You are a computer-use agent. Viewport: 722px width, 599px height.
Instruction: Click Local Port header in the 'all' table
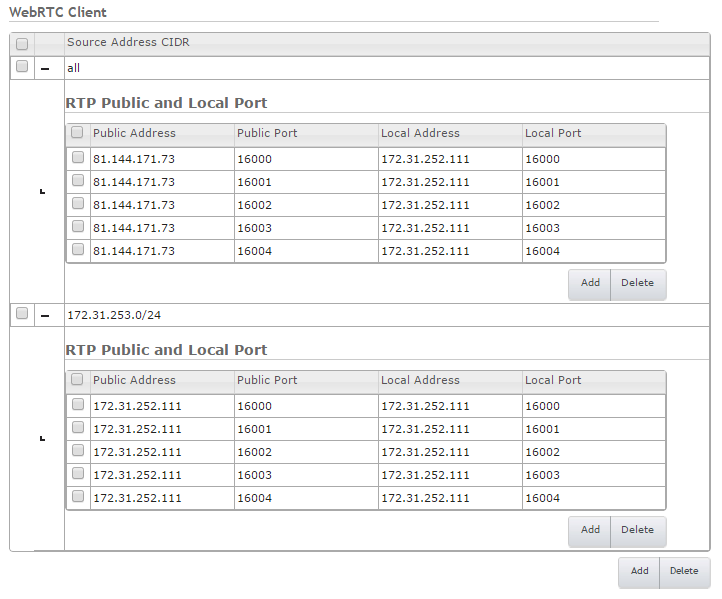[553, 133]
